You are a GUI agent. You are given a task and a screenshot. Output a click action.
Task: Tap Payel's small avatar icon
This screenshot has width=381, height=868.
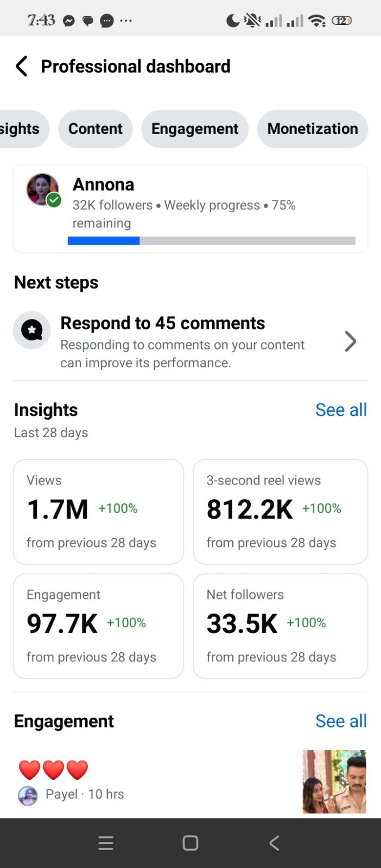pos(28,795)
